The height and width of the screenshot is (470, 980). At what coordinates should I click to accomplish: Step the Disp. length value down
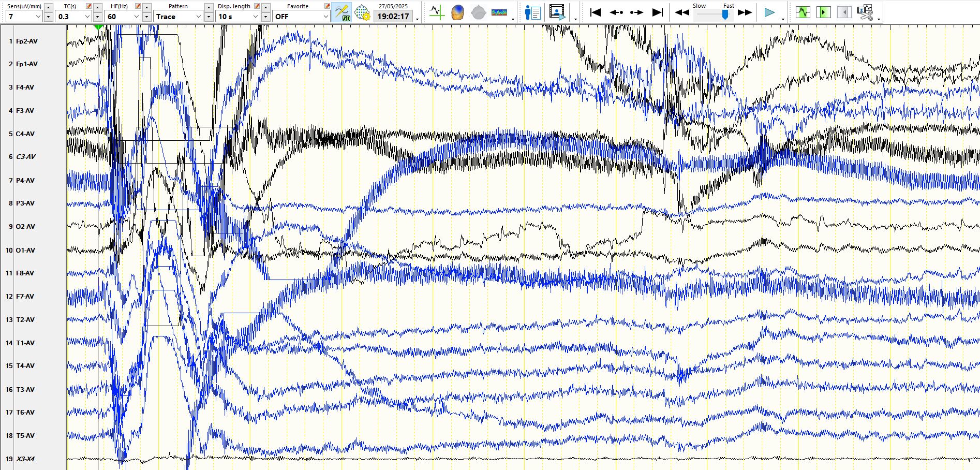[265, 17]
